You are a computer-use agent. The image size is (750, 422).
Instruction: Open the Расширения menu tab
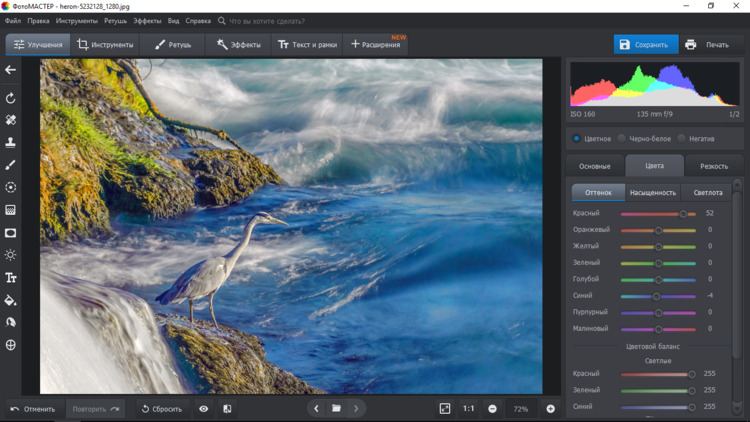pos(375,45)
